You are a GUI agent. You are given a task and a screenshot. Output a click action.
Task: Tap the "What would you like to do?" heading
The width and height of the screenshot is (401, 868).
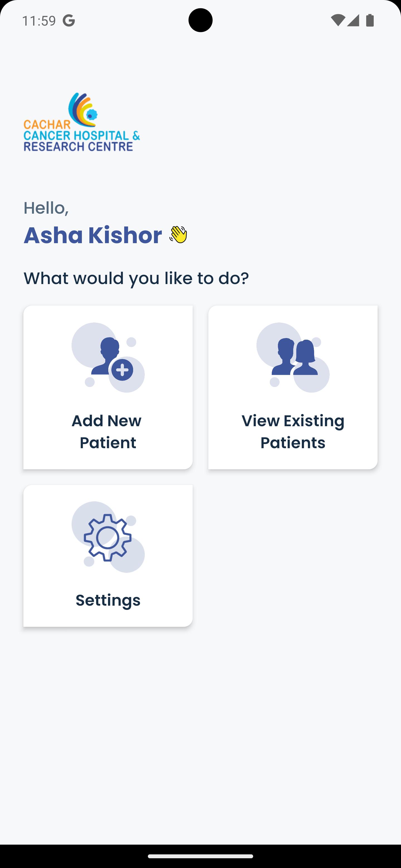click(x=136, y=278)
